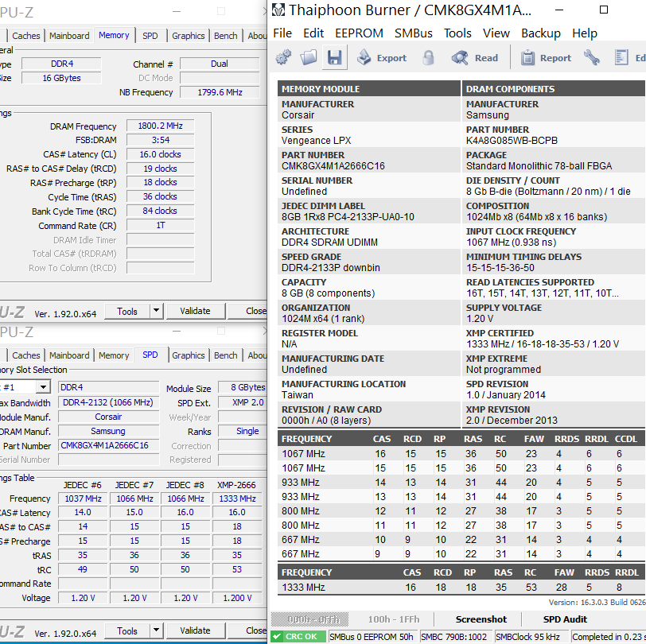Click the Vengeance LPX series text
The width and height of the screenshot is (646, 644).
point(316,141)
